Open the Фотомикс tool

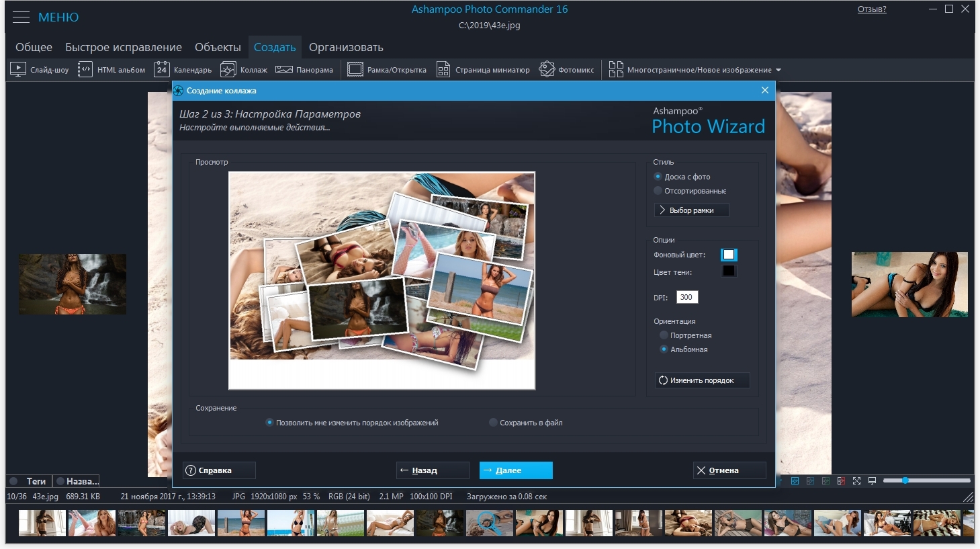coord(567,69)
